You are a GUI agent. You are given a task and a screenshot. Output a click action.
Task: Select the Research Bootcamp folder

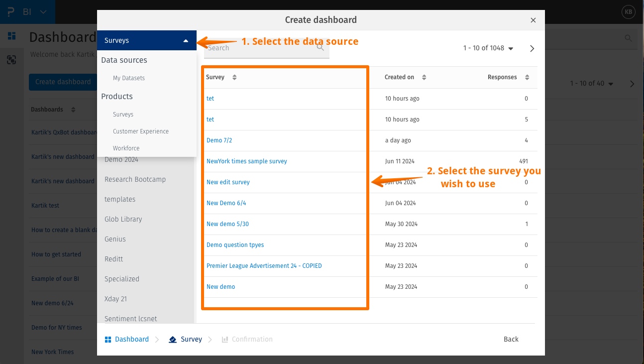pyautogui.click(x=135, y=179)
